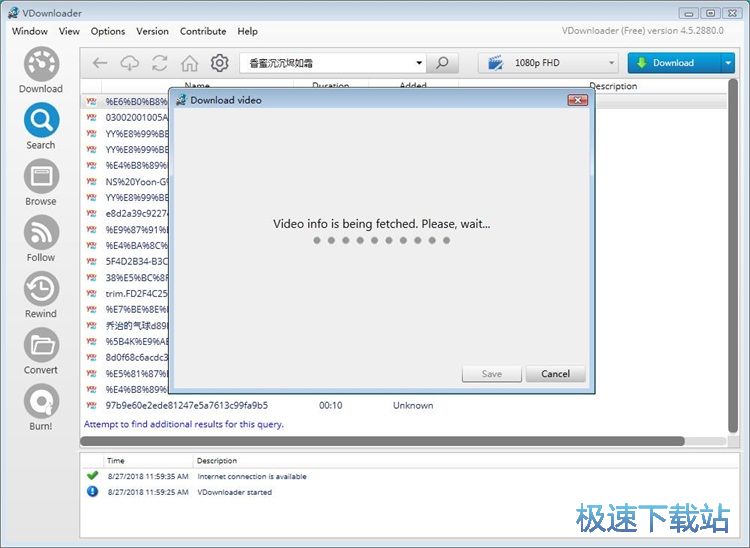Open the Options menu
The height and width of the screenshot is (548, 750).
108,31
